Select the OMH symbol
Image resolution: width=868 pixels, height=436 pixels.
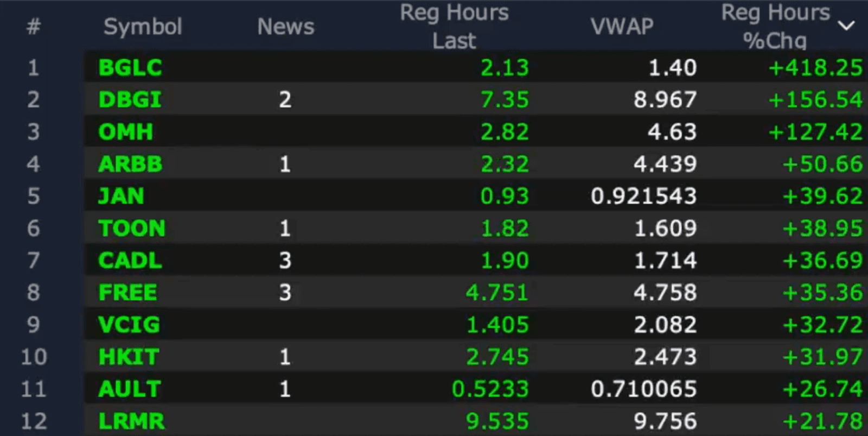click(x=126, y=131)
